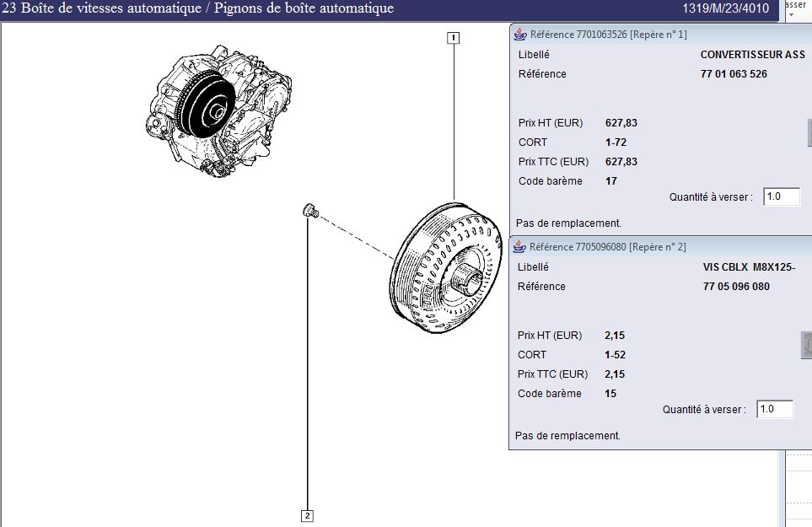Screen dimensions: 812x527
Task: Click the CONVERTISSEUR ASS label text
Action: (x=752, y=54)
